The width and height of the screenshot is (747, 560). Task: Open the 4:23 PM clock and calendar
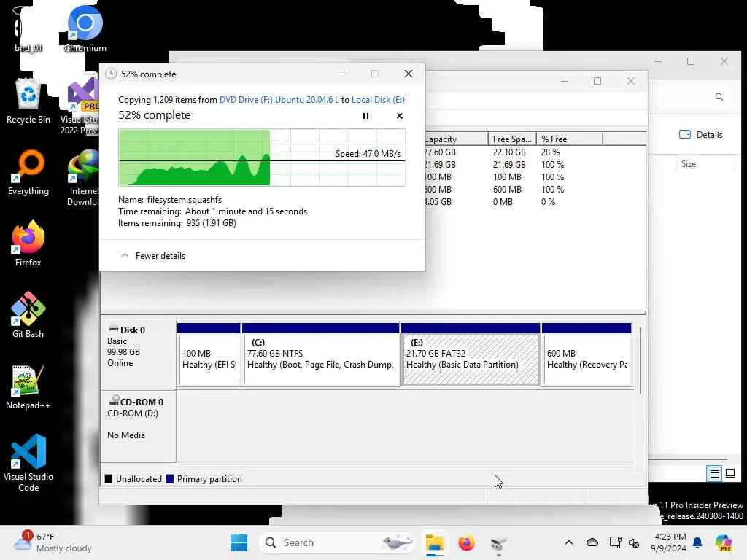tap(669, 542)
